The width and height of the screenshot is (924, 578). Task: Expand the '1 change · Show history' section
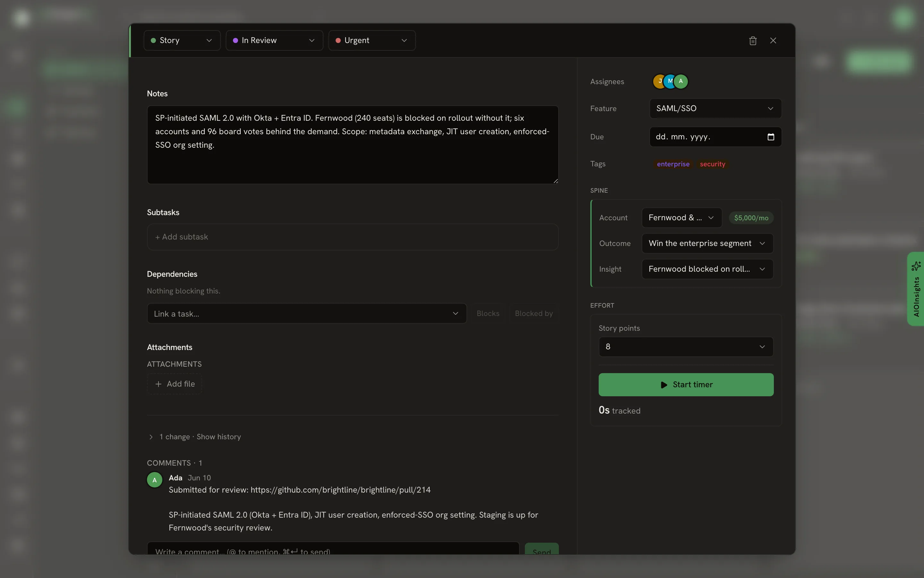[195, 437]
